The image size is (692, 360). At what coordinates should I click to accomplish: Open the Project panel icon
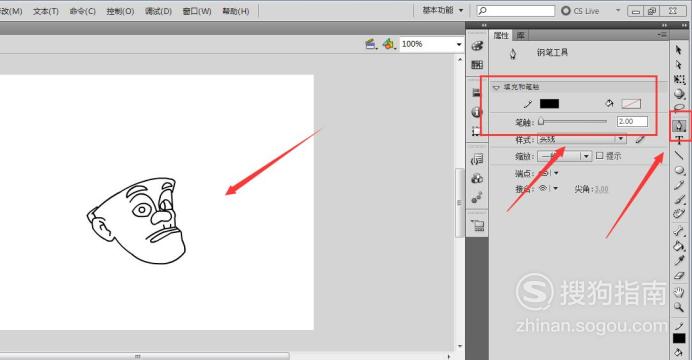tap(477, 225)
